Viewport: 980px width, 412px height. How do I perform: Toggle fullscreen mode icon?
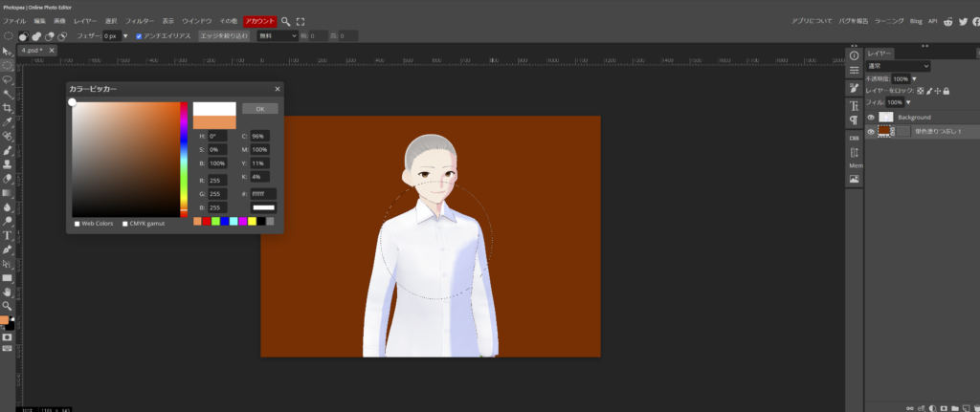301,20
